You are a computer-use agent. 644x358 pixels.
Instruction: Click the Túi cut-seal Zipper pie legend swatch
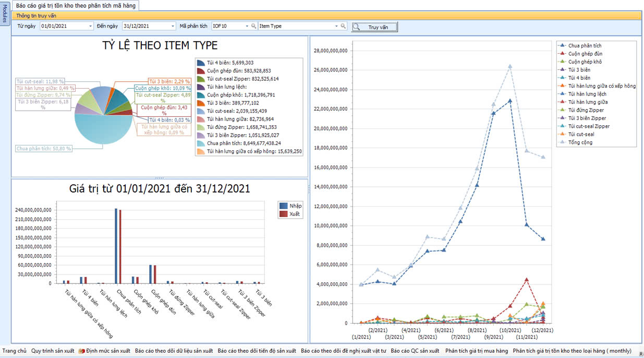201,79
